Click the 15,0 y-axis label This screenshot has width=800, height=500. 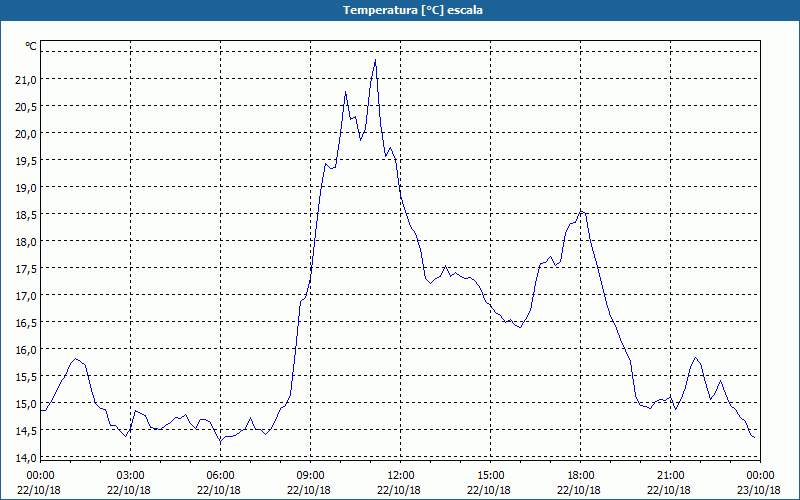[x=28, y=404]
